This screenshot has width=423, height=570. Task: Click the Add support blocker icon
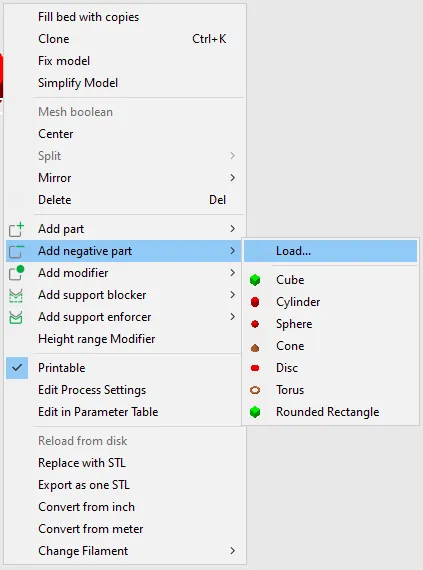coord(16,296)
